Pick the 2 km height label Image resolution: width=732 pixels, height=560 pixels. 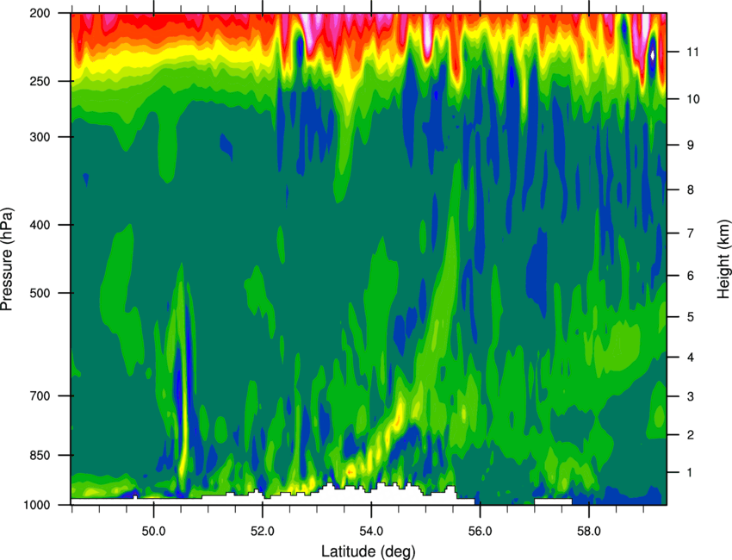pos(691,435)
